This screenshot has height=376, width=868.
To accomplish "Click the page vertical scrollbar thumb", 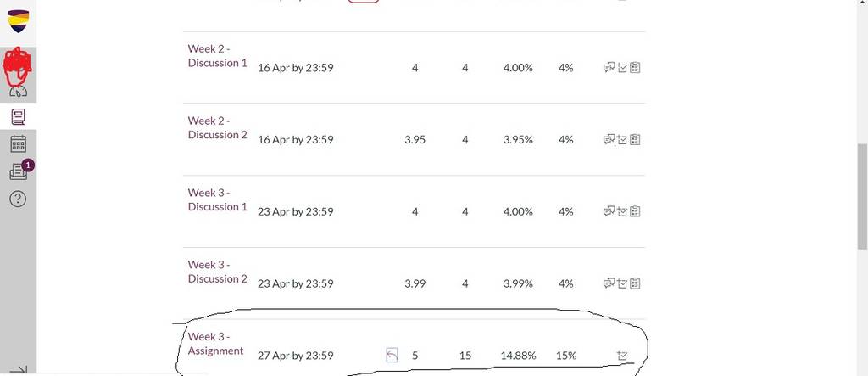I will point(862,197).
